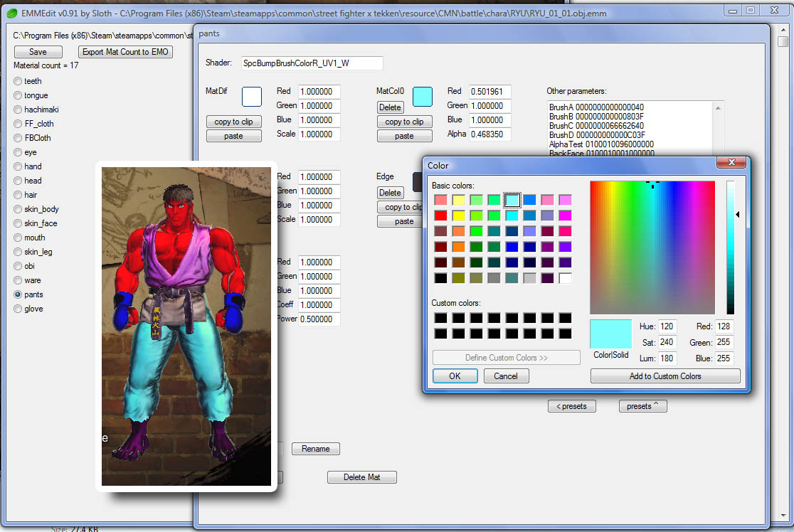Delete the MatCol0 parameter
Viewport: 794px width, 532px height.
coord(390,107)
